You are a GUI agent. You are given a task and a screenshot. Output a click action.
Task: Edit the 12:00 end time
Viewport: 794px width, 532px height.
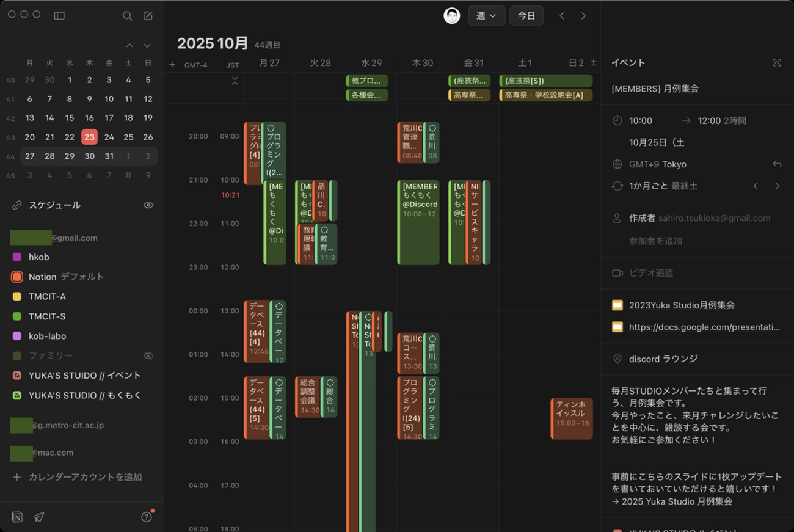(710, 121)
